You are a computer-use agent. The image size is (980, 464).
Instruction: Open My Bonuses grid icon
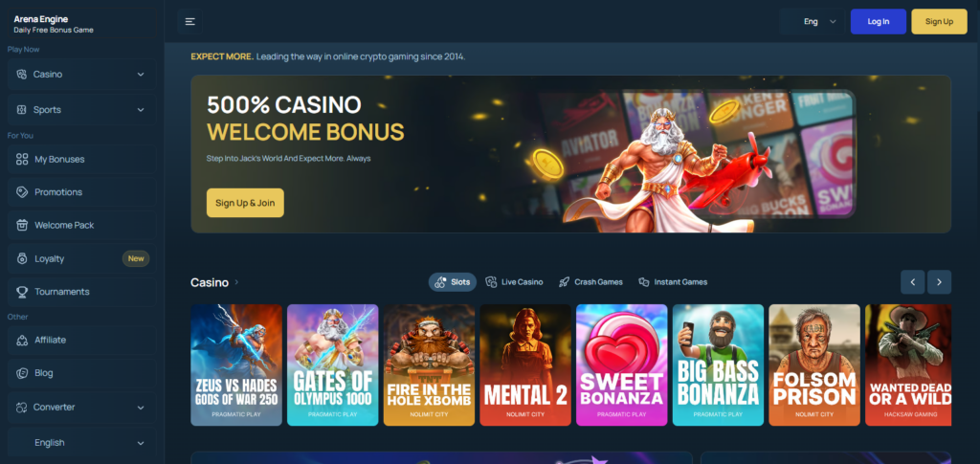(x=22, y=159)
